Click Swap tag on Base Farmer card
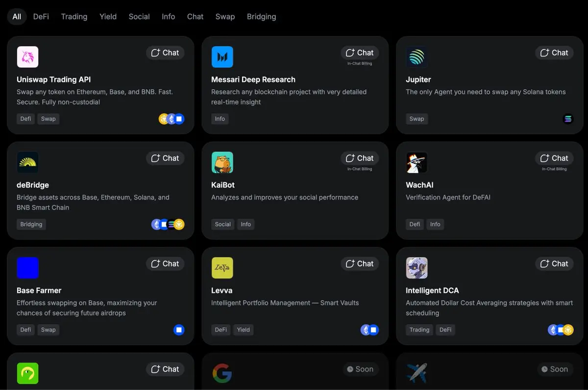 [x=48, y=330]
